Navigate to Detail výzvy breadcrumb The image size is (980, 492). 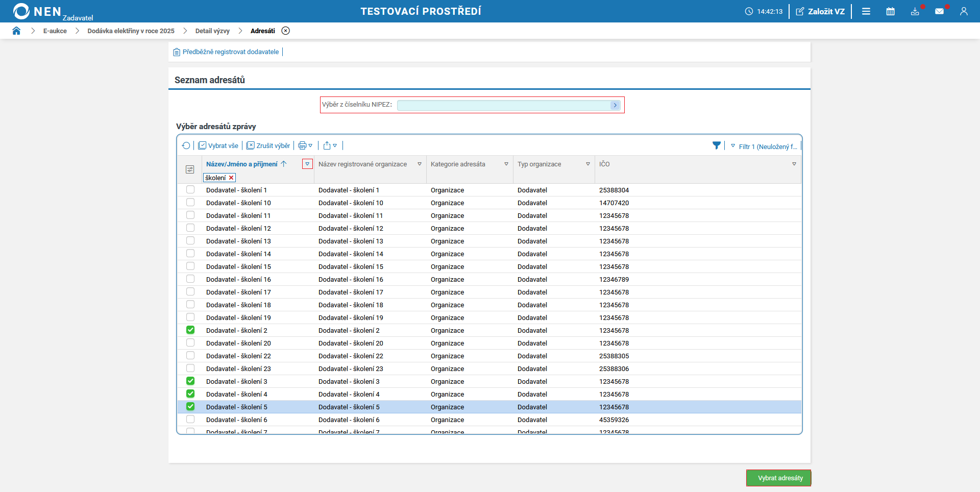click(x=212, y=31)
